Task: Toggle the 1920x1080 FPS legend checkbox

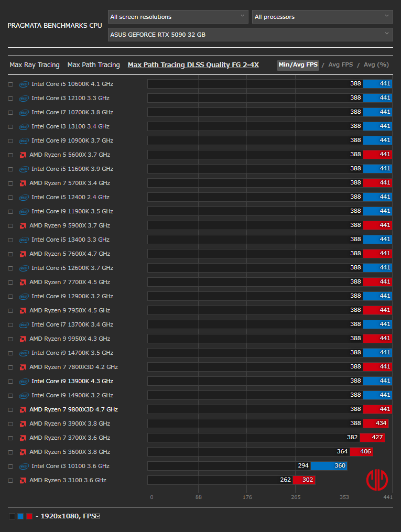Action: 97,516
